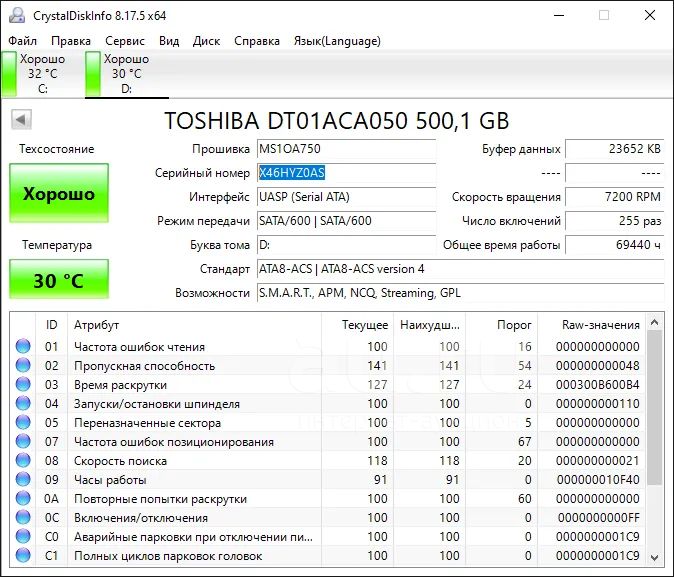674x577 pixels.
Task: Click the status orb for attribute 09
Action: click(23, 479)
